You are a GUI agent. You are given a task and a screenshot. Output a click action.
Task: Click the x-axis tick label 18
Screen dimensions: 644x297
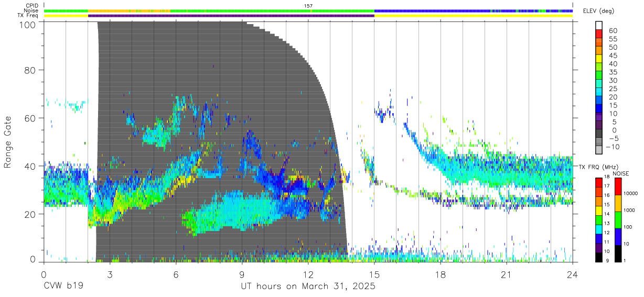(441, 275)
